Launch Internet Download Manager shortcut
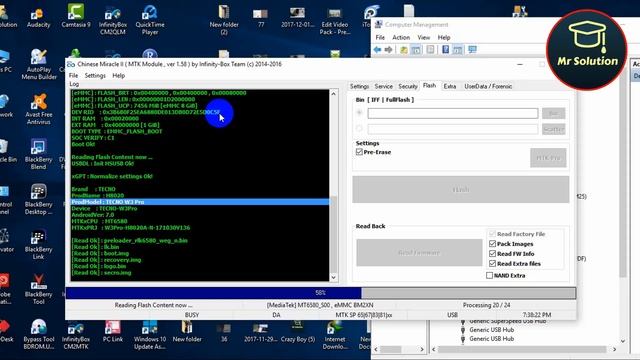This screenshot has height=360, width=640. pos(335,334)
